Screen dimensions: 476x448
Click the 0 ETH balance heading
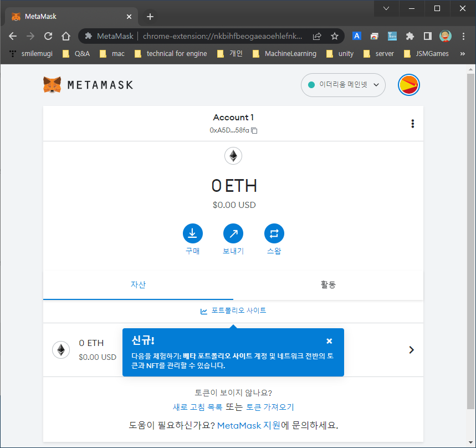(234, 186)
